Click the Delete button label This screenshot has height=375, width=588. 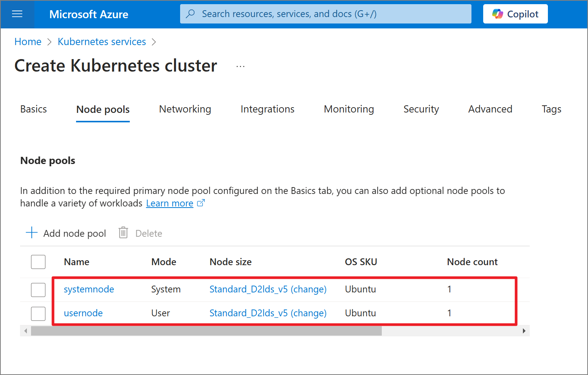click(x=149, y=233)
